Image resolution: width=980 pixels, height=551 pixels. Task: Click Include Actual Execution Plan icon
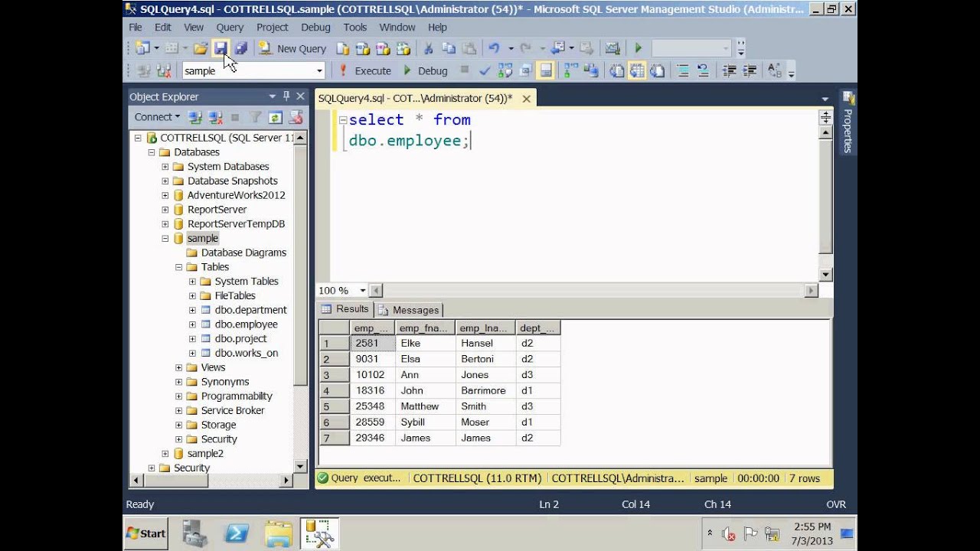pyautogui.click(x=570, y=70)
